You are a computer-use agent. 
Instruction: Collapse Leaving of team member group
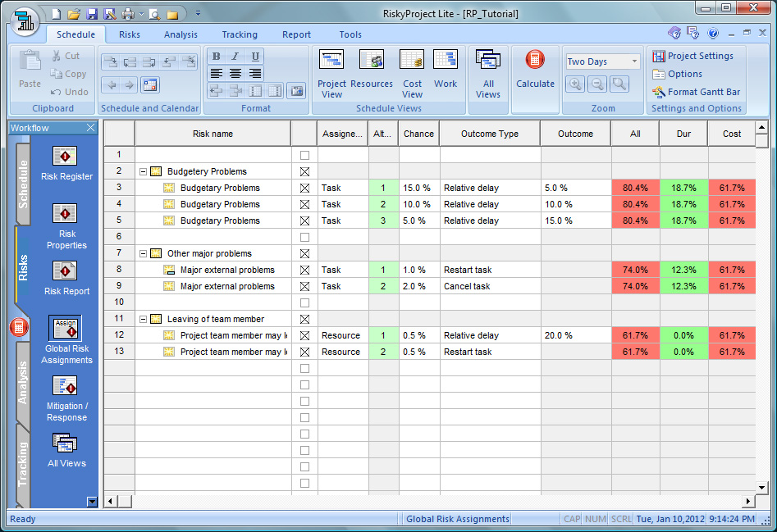(143, 319)
